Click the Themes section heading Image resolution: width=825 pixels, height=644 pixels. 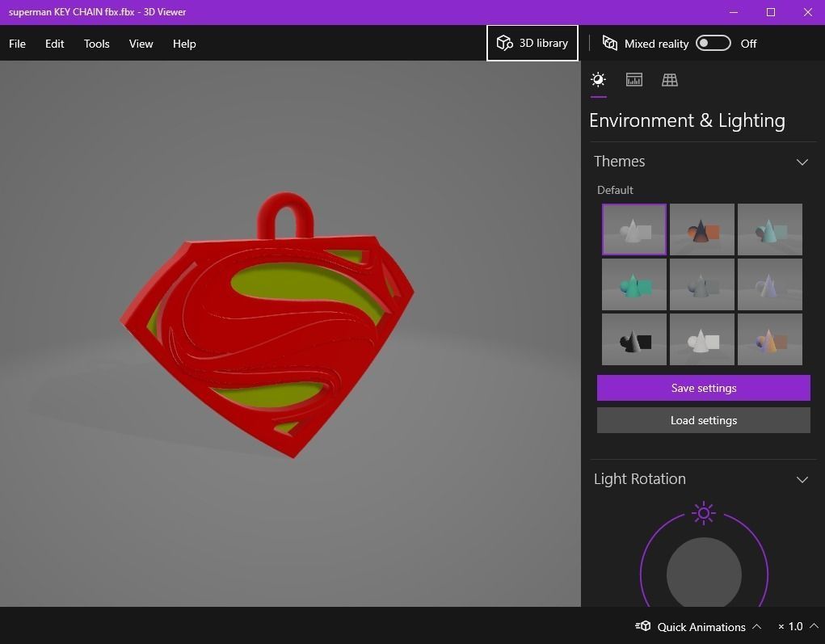pos(619,162)
